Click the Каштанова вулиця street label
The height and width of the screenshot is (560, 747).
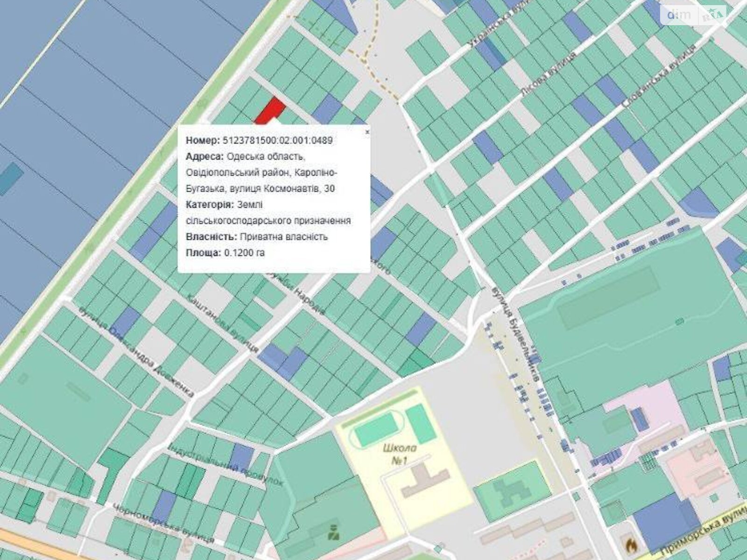222,323
